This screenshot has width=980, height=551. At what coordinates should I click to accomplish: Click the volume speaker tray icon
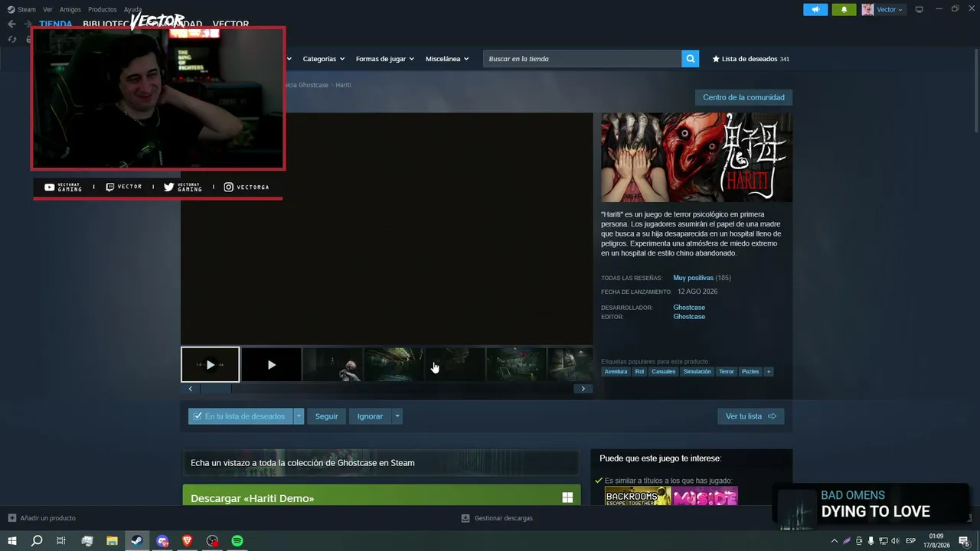896,541
